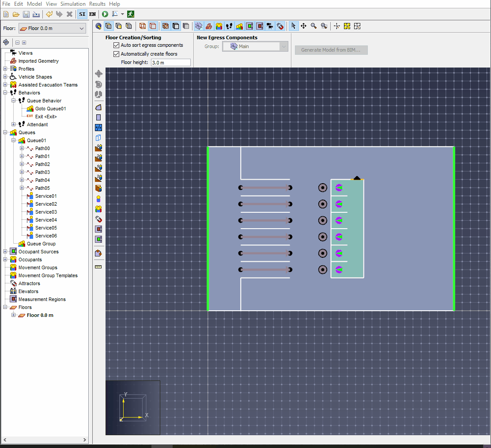
Task: Choose the measure ruler tool
Action: point(98,267)
